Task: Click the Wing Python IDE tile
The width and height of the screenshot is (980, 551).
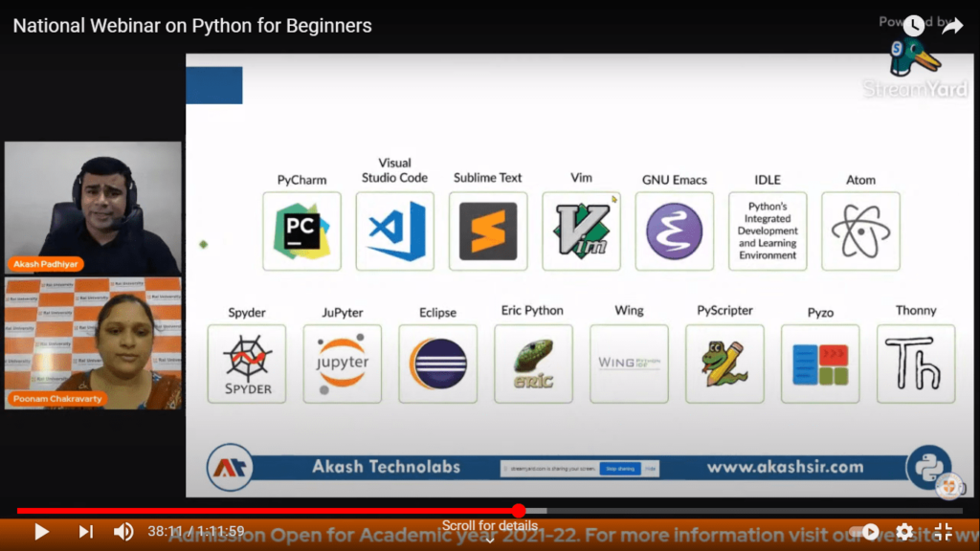Action: 630,364
